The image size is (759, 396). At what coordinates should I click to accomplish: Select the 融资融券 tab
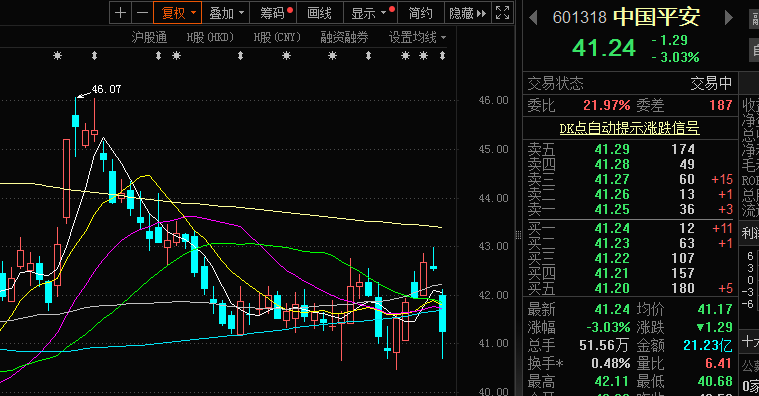point(344,37)
